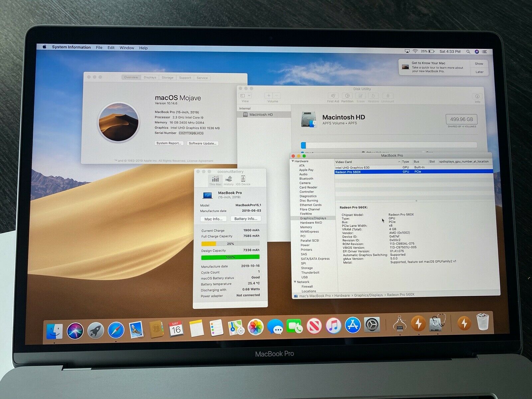Collapse Hardware section disclosure triangle

pos(293,161)
